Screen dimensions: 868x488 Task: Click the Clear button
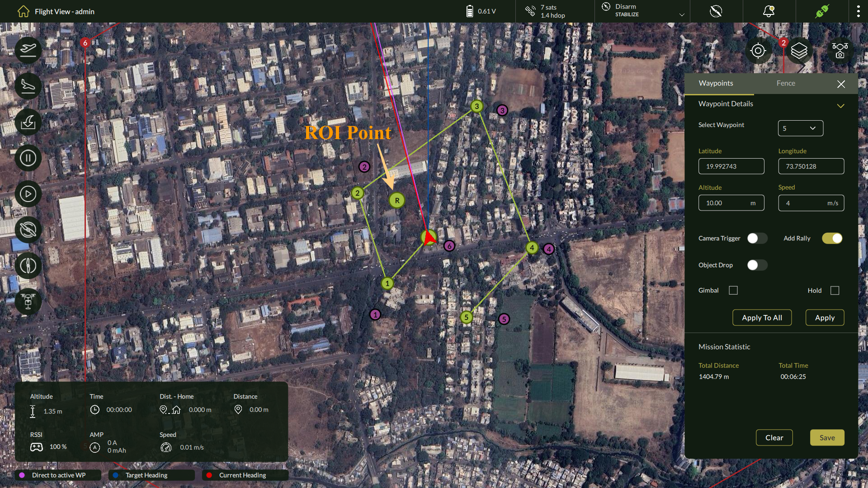point(774,437)
